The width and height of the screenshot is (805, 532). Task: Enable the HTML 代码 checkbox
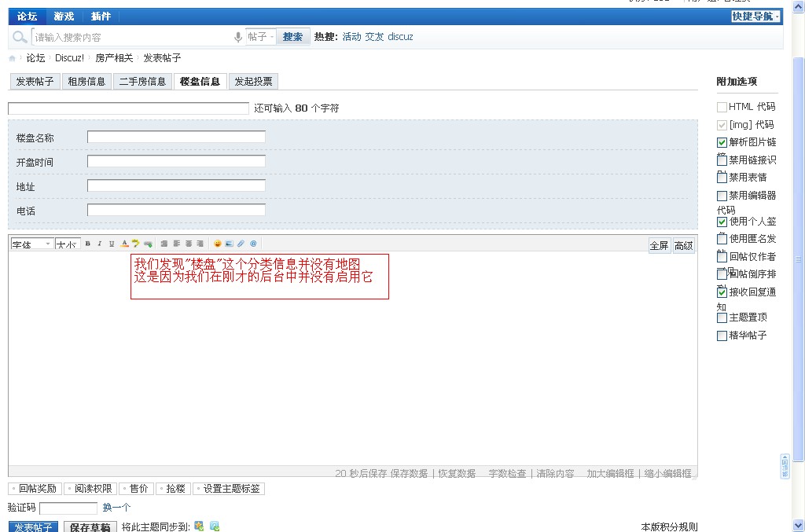[722, 107]
